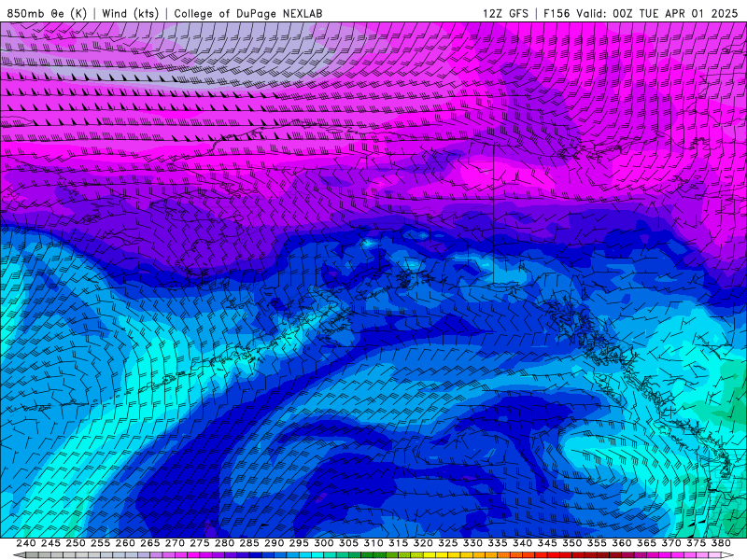Click the 245 legend value
747x560 pixels.
50,543
